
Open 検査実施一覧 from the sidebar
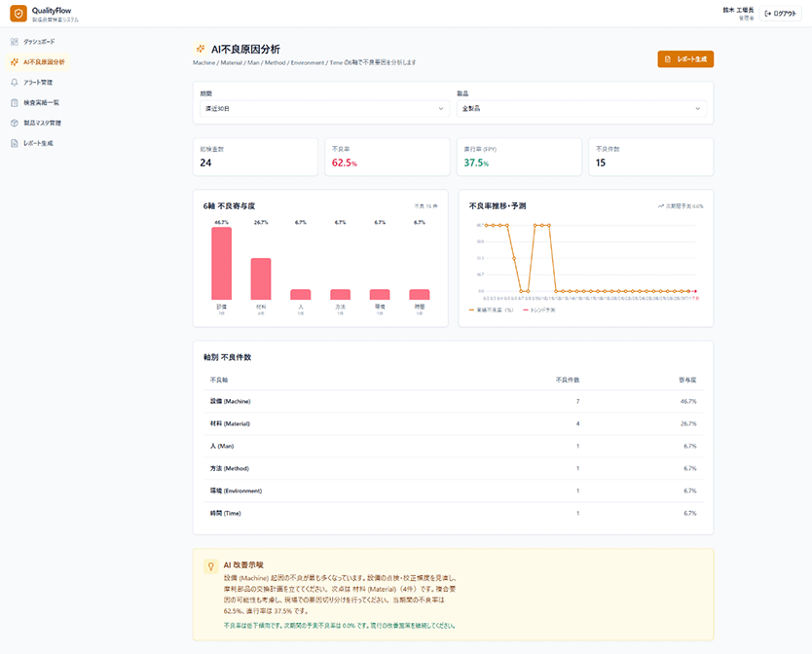(x=38, y=102)
